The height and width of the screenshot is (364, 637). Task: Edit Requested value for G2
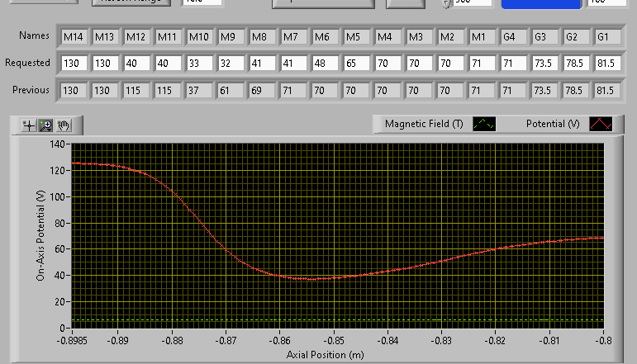(x=577, y=64)
